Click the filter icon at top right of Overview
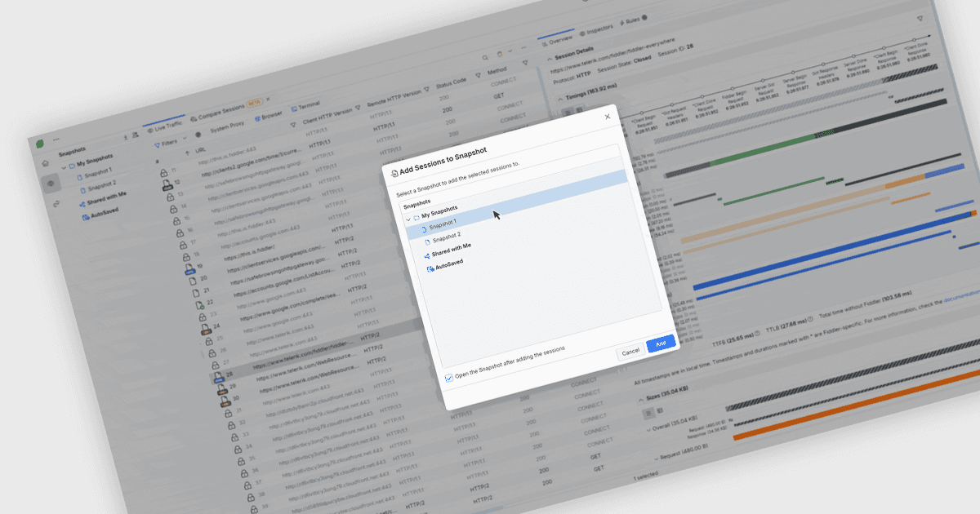Image resolution: width=980 pixels, height=514 pixels. (x=921, y=17)
